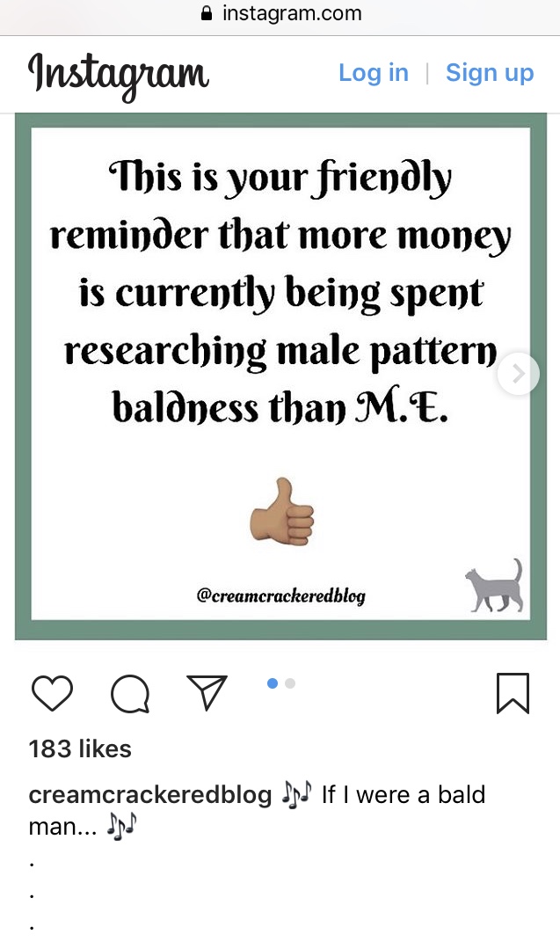Save the post using the bookmark icon

tap(513, 693)
